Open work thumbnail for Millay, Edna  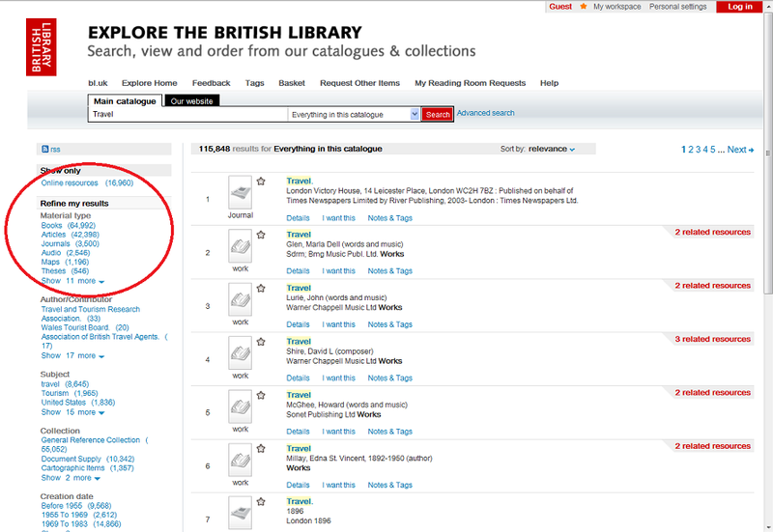click(x=240, y=460)
